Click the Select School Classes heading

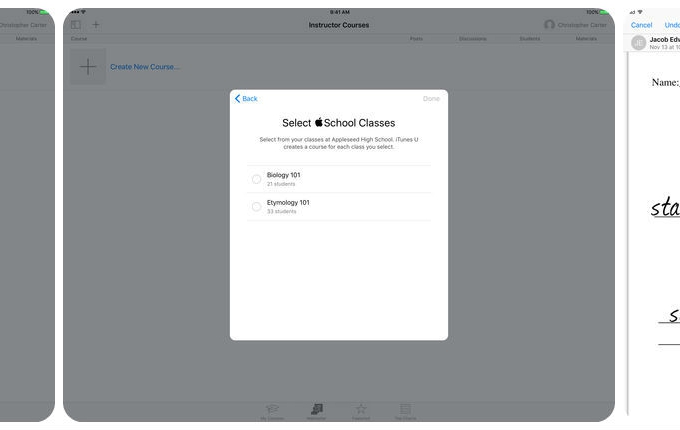(x=339, y=123)
